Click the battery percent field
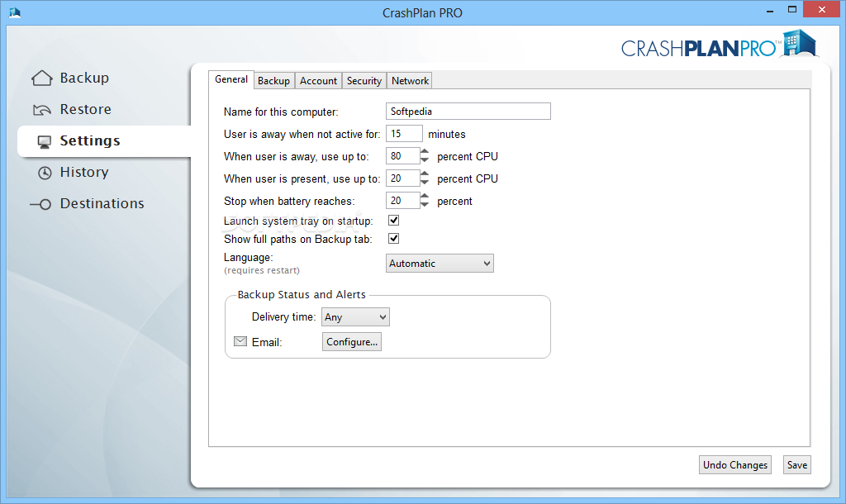 (x=402, y=201)
